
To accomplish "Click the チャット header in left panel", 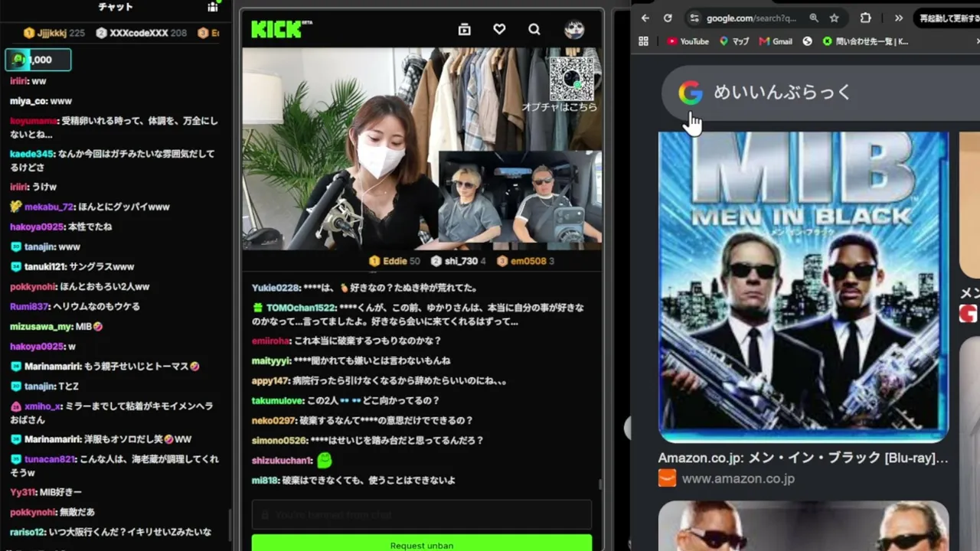I will [x=116, y=7].
